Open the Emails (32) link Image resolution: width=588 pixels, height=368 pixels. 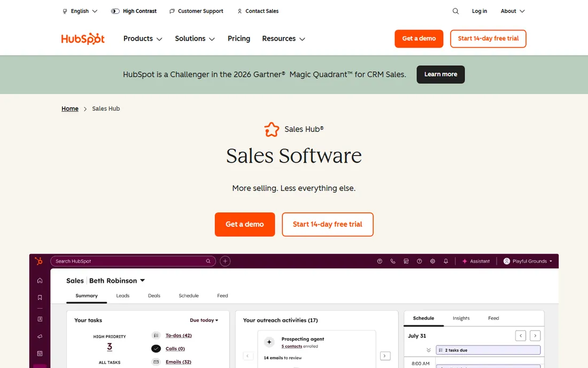[179, 362]
